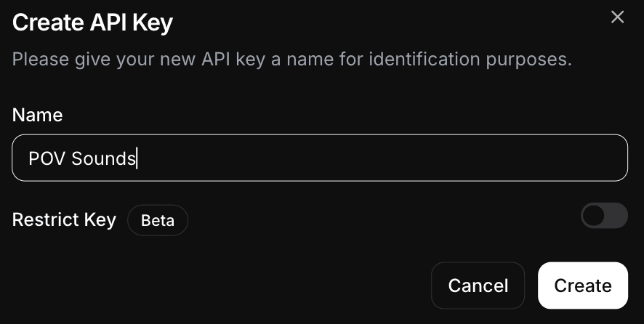Click the Name input field

point(320,158)
